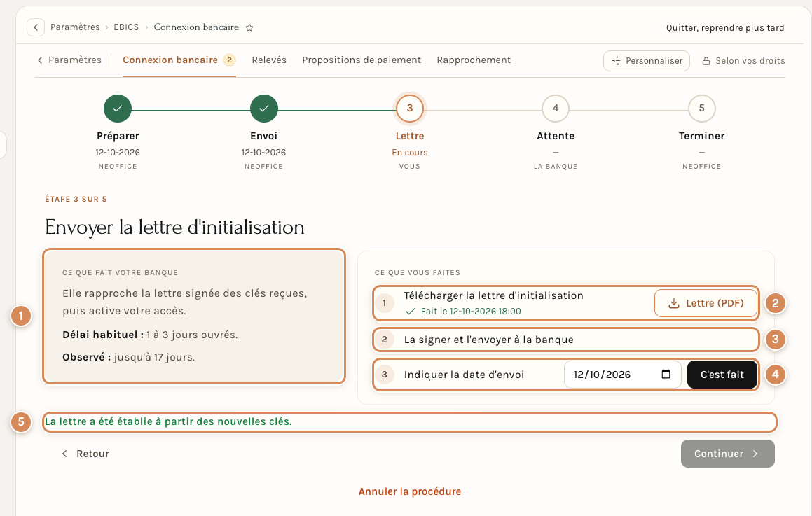Go back to Paramètres from the tab bar
The height and width of the screenshot is (516, 812).
[69, 60]
